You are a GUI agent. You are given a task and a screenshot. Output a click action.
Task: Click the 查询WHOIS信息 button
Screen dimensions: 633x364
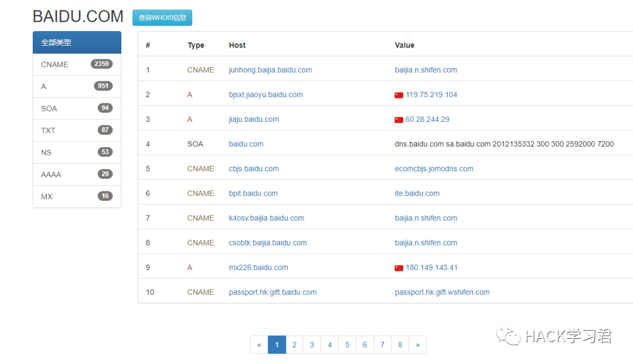(x=162, y=18)
